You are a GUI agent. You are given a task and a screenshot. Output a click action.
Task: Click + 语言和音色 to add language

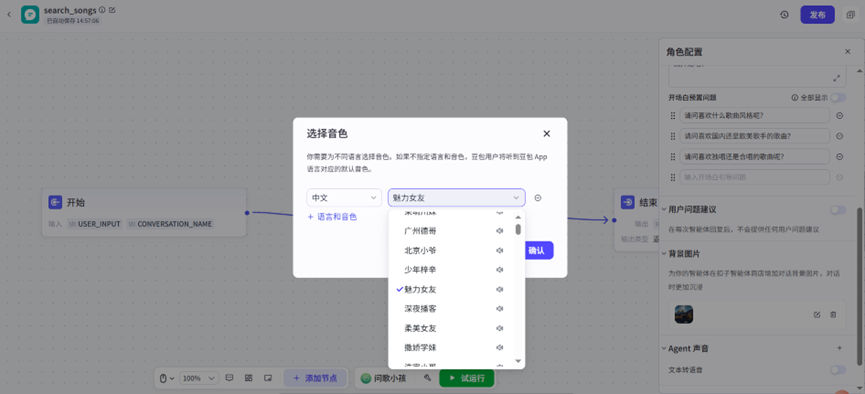tap(332, 217)
